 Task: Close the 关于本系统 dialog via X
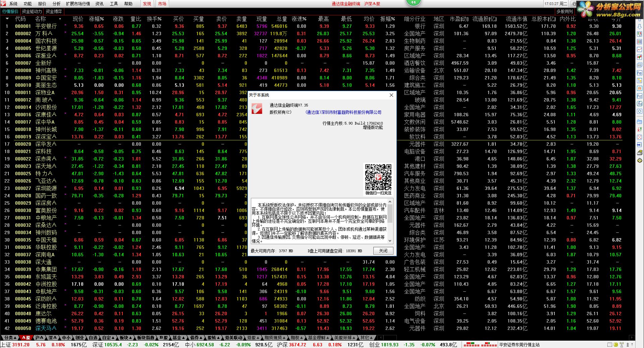click(391, 95)
